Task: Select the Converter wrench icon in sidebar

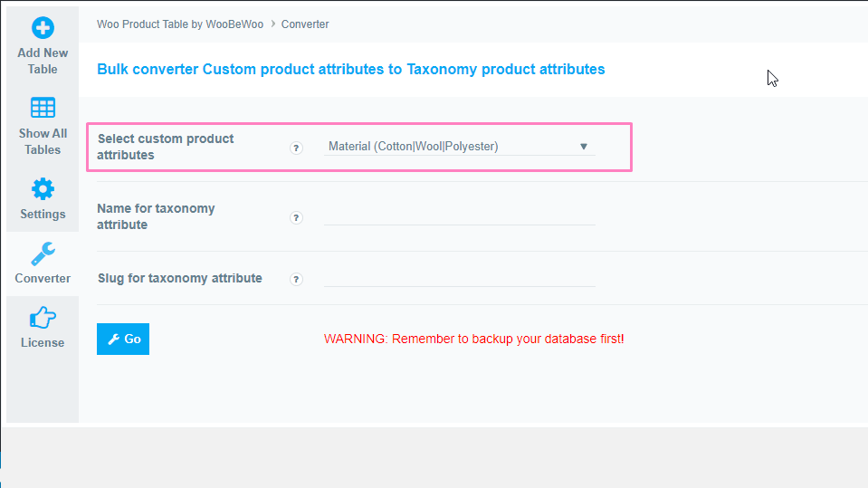Action: tap(43, 254)
